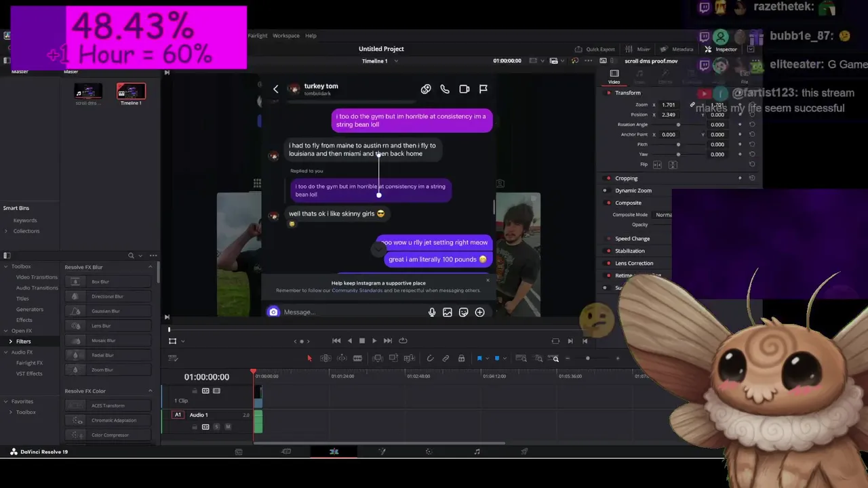Click the Flip vertical icon in Inspector
This screenshot has width=868, height=488.
(x=673, y=165)
